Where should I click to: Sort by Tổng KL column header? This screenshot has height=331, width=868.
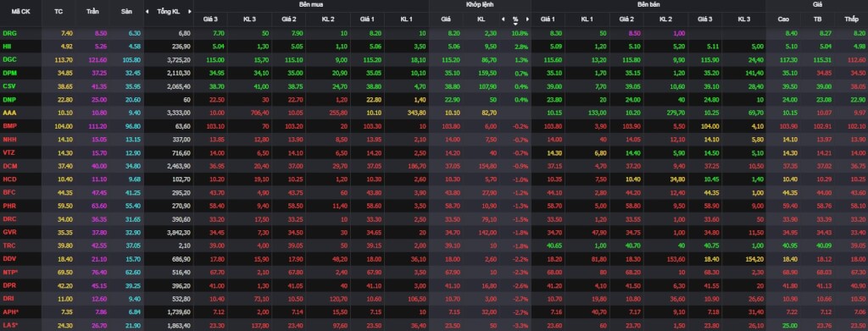click(169, 11)
